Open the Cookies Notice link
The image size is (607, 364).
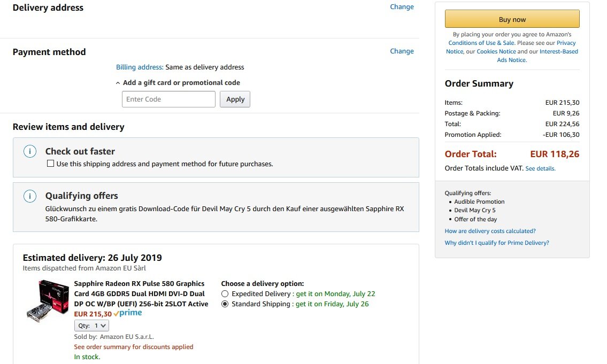[496, 51]
